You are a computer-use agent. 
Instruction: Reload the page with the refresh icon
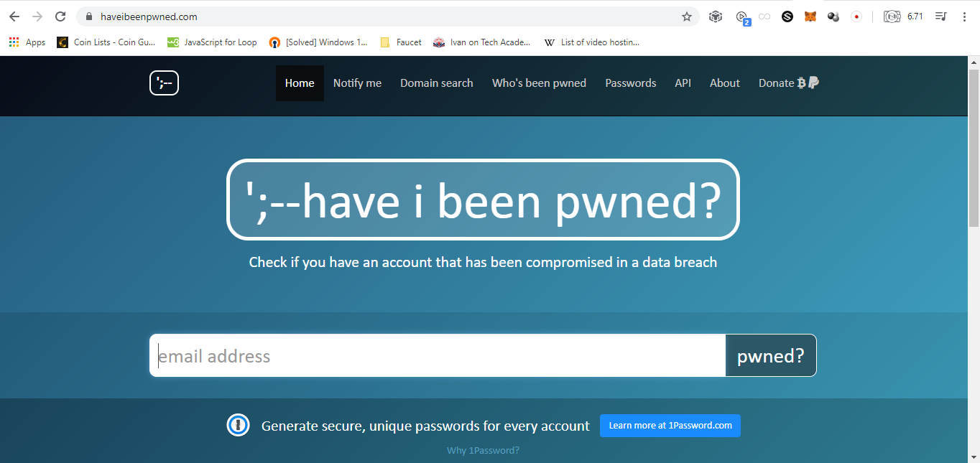[x=60, y=17]
